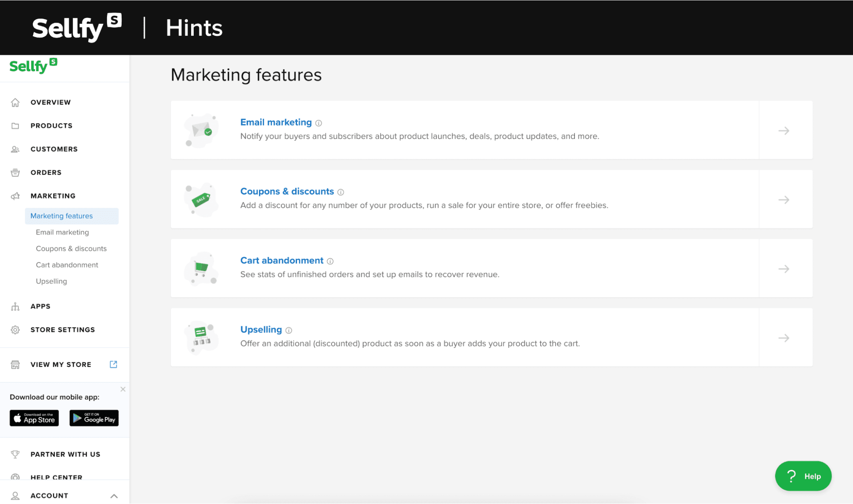Click the Products navigation icon
The width and height of the screenshot is (853, 504).
pos(15,125)
